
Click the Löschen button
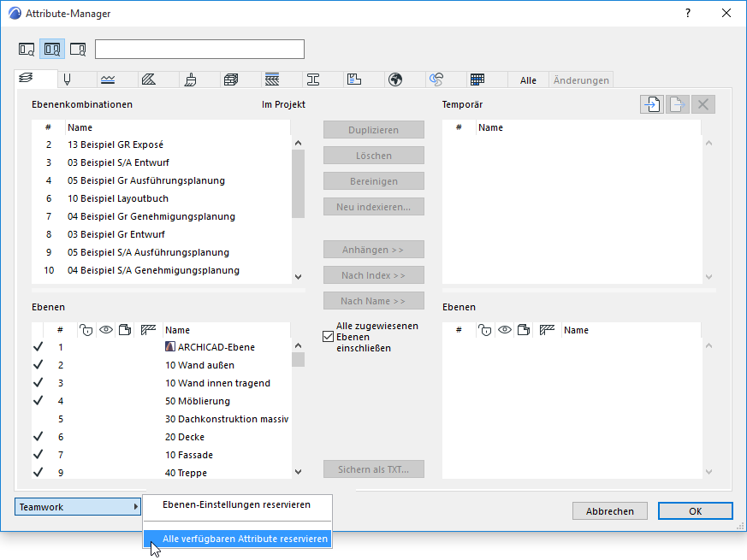(x=373, y=156)
